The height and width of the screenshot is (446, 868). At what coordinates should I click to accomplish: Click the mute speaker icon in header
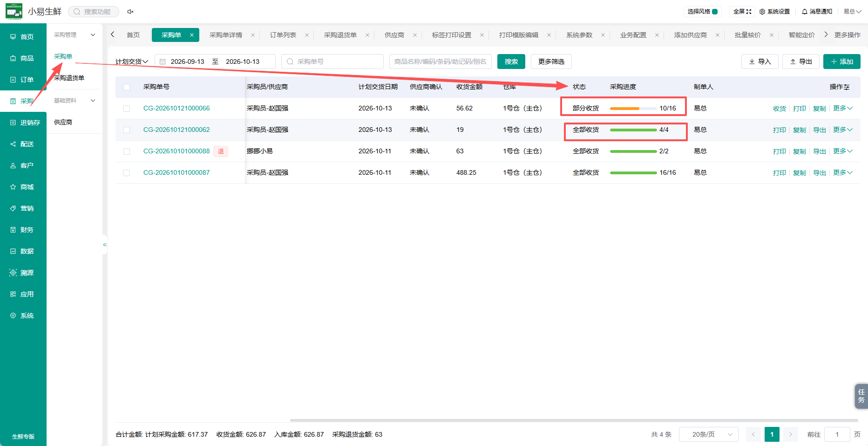point(130,12)
